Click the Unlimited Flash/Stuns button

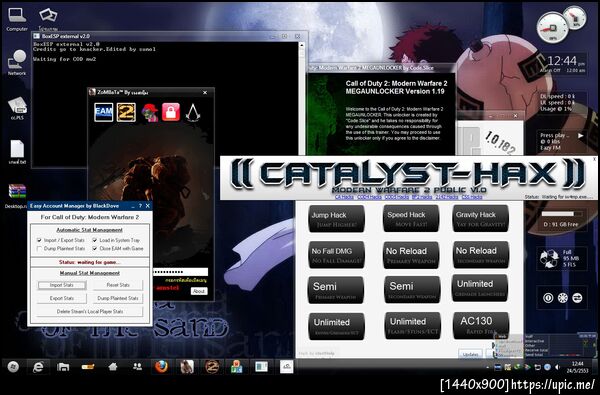412,326
